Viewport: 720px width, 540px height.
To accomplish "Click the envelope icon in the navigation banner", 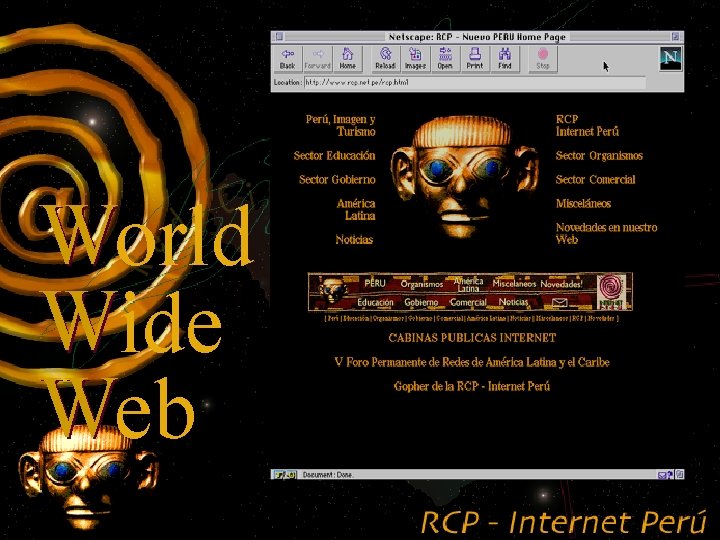I will pyautogui.click(x=559, y=302).
